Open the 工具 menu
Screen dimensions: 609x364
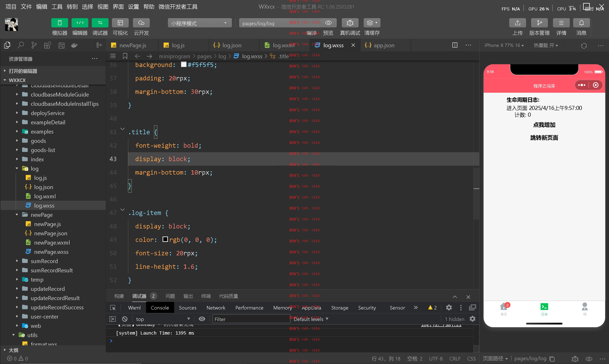(57, 7)
